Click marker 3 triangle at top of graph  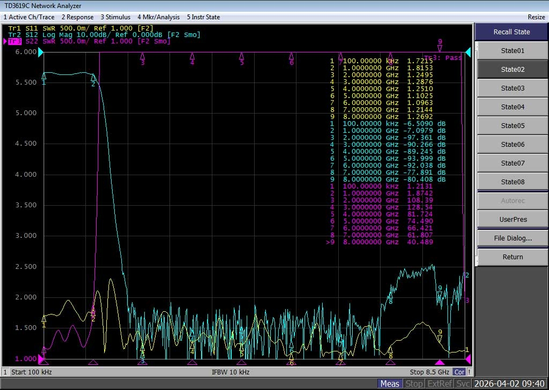[143, 56]
